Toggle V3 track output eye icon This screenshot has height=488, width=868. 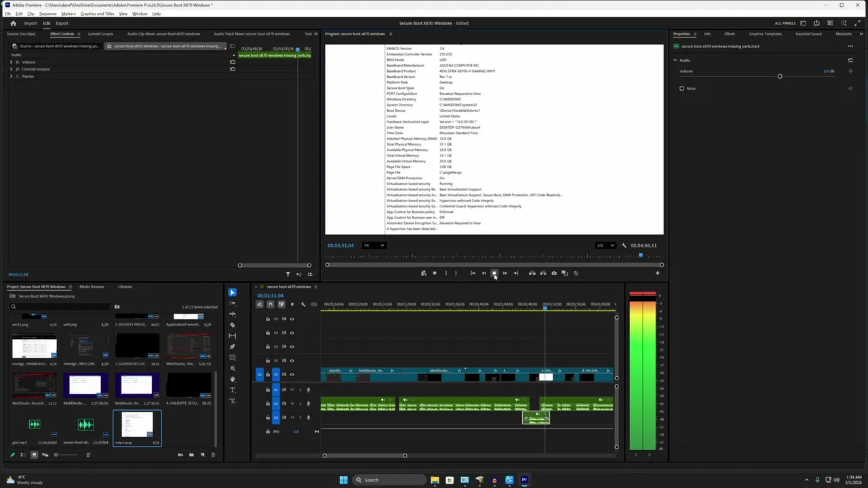(292, 346)
